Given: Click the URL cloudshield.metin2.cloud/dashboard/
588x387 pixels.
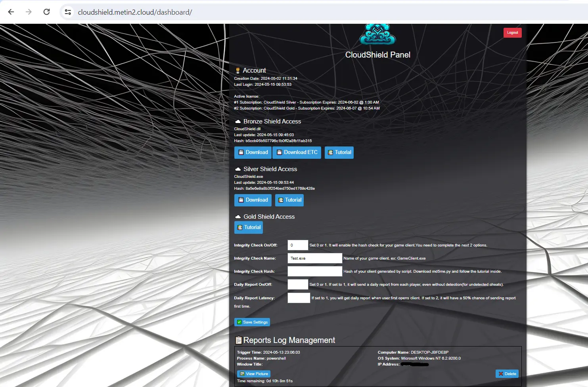Looking at the screenshot, I should [x=135, y=12].
